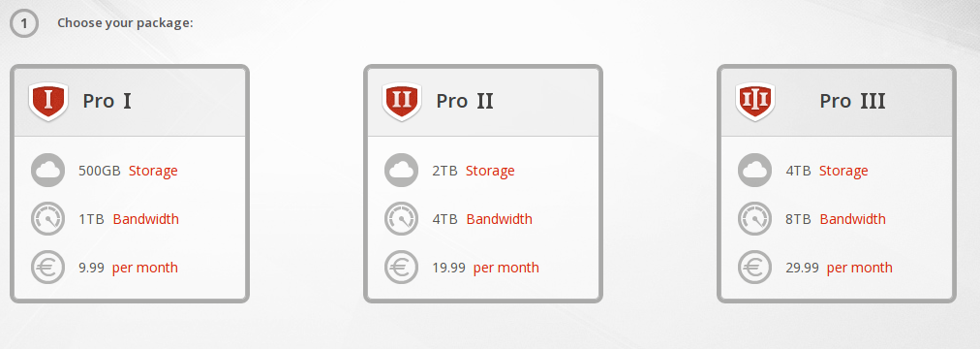The image size is (980, 349).
Task: Select the Pro I package title
Action: point(107,101)
